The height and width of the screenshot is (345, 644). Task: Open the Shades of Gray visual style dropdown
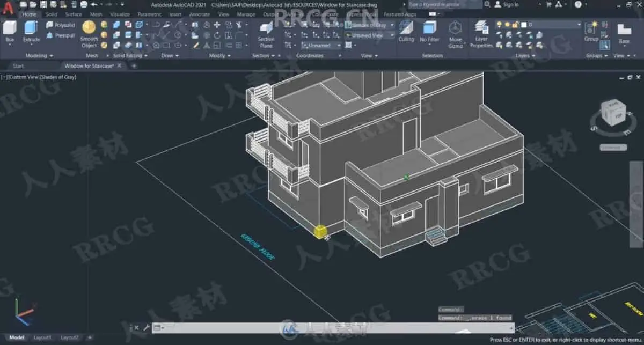pyautogui.click(x=370, y=25)
